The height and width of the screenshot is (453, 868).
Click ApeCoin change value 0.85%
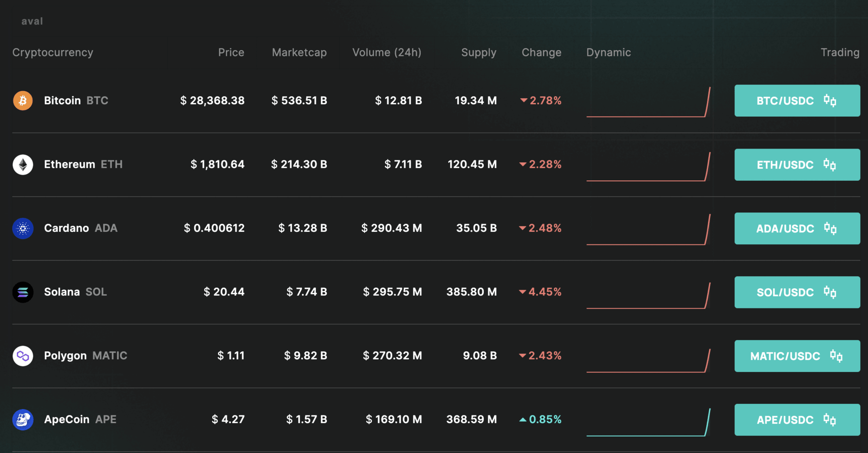point(541,419)
